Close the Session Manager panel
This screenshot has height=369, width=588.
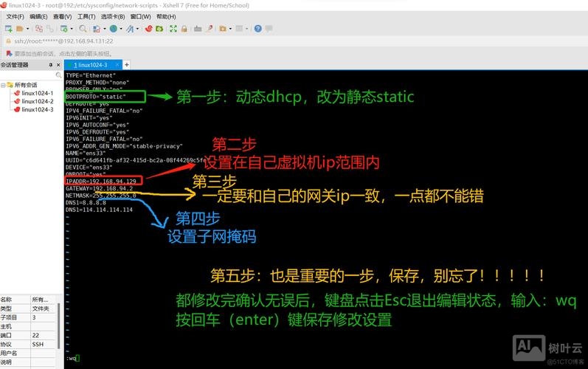point(58,65)
